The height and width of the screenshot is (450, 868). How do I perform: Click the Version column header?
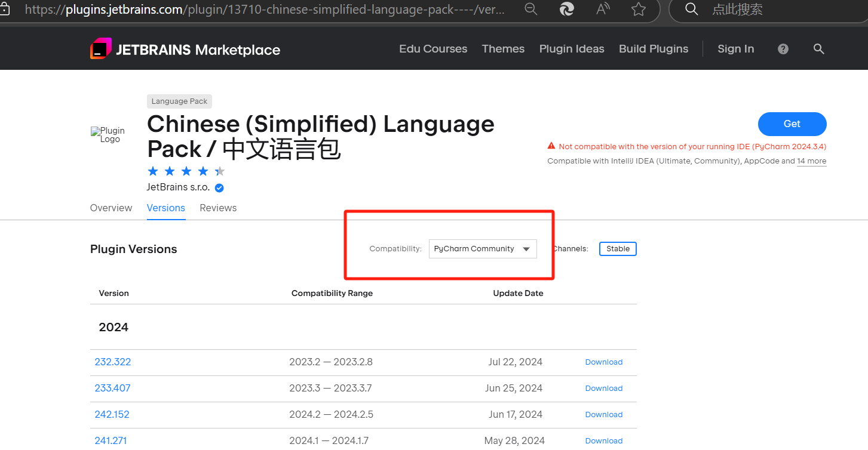114,293
